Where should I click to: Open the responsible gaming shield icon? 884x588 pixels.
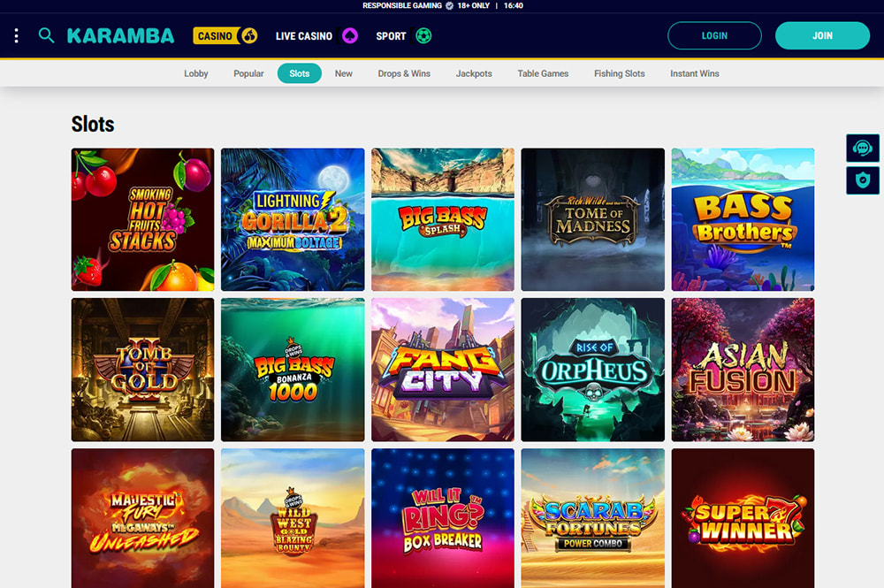[863, 180]
